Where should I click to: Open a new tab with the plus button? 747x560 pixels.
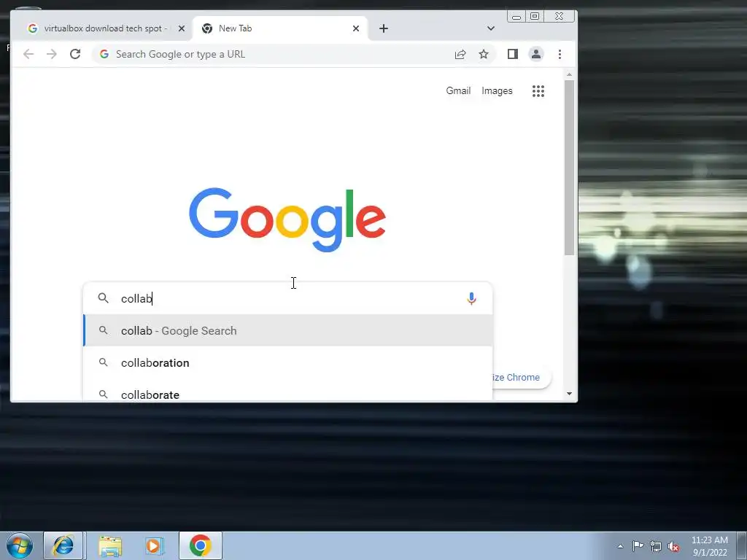[384, 28]
